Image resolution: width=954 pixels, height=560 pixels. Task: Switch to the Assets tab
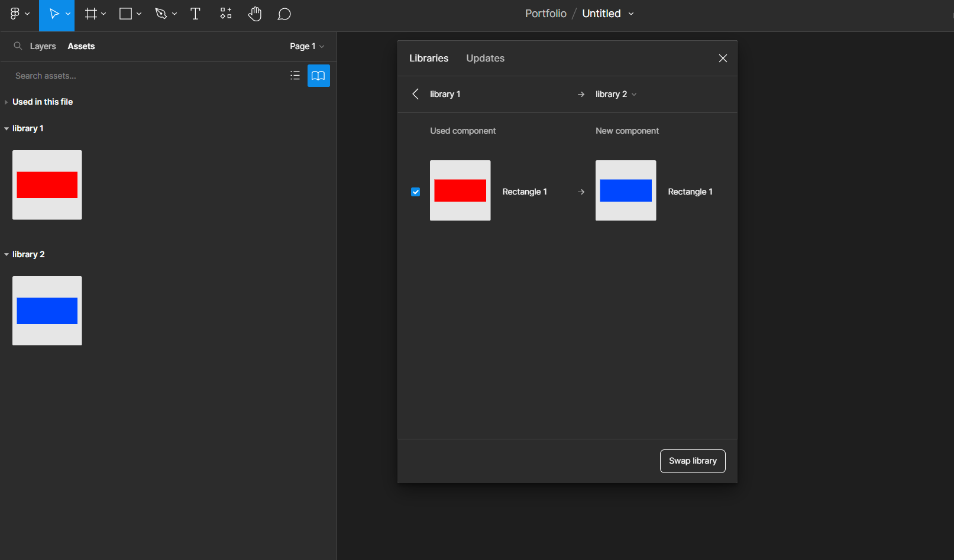click(81, 46)
